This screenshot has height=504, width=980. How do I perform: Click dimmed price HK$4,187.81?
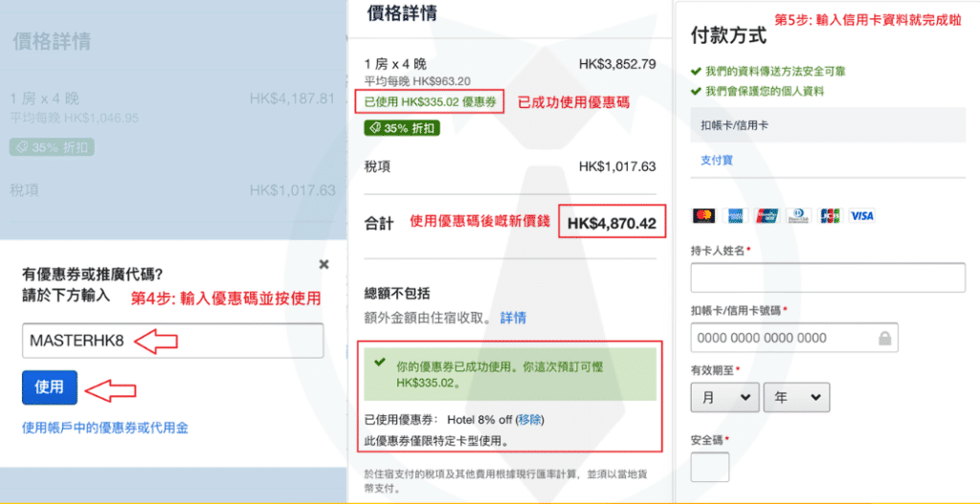click(293, 99)
